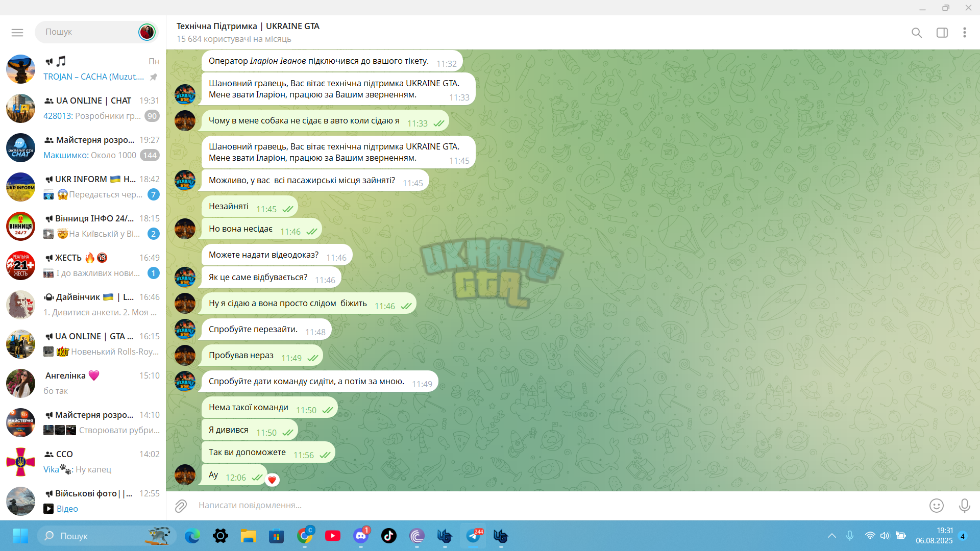The height and width of the screenshot is (551, 980).
Task: Open the emoji picker
Action: point(937,506)
